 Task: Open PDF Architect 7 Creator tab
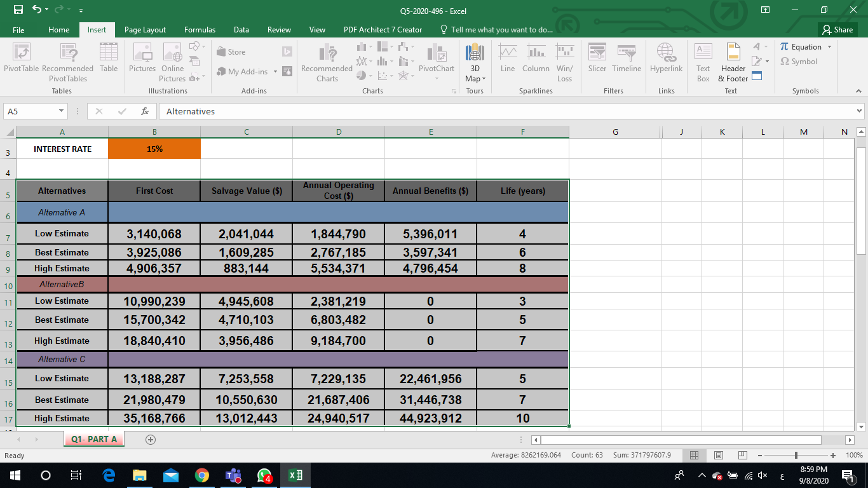pyautogui.click(x=383, y=30)
